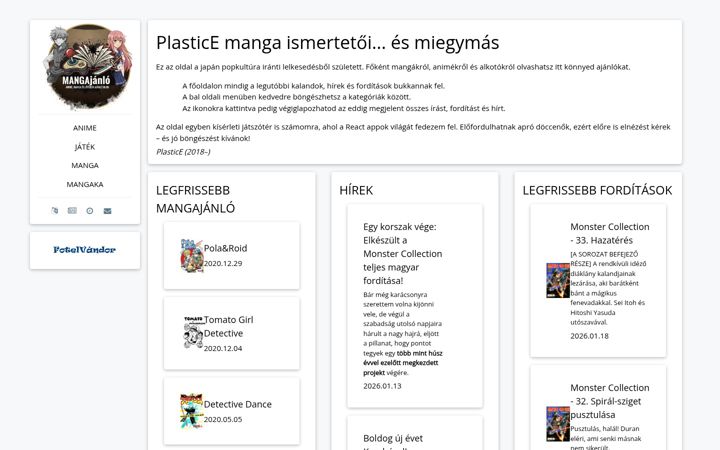Open the Tomato Girl Detective title
Viewport: 720px width, 450px height.
tap(229, 326)
